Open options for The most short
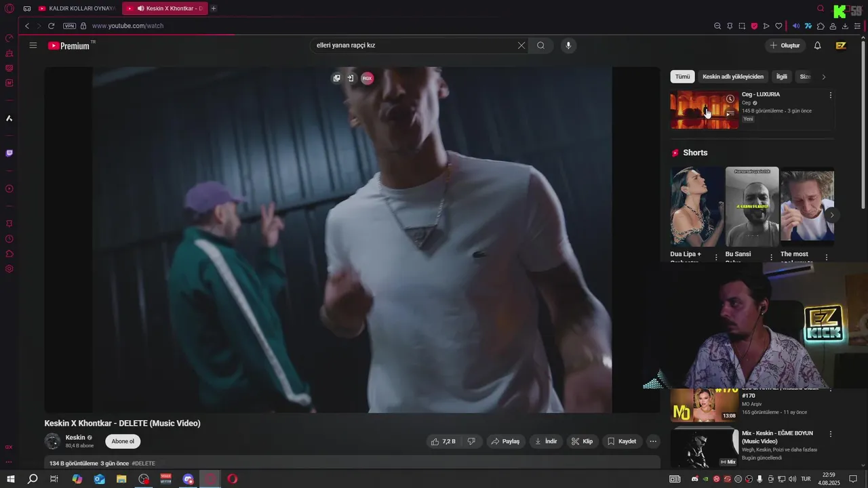Image resolution: width=868 pixels, height=488 pixels. [x=826, y=258]
